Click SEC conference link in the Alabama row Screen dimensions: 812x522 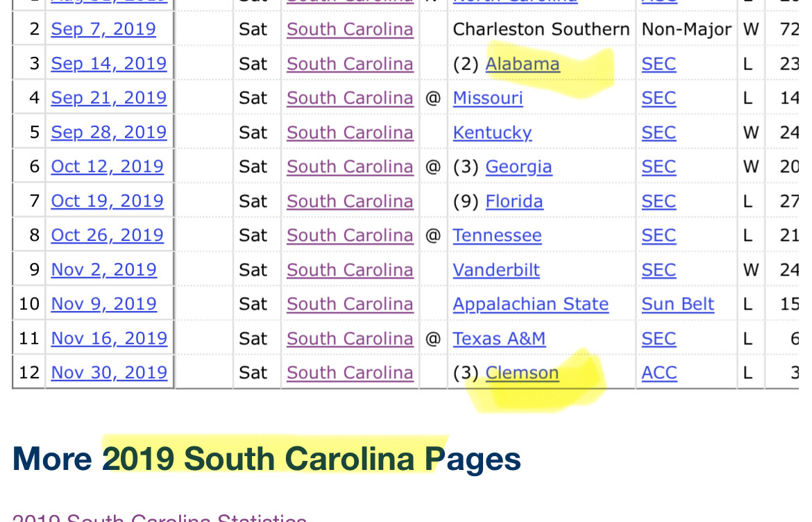tap(659, 64)
